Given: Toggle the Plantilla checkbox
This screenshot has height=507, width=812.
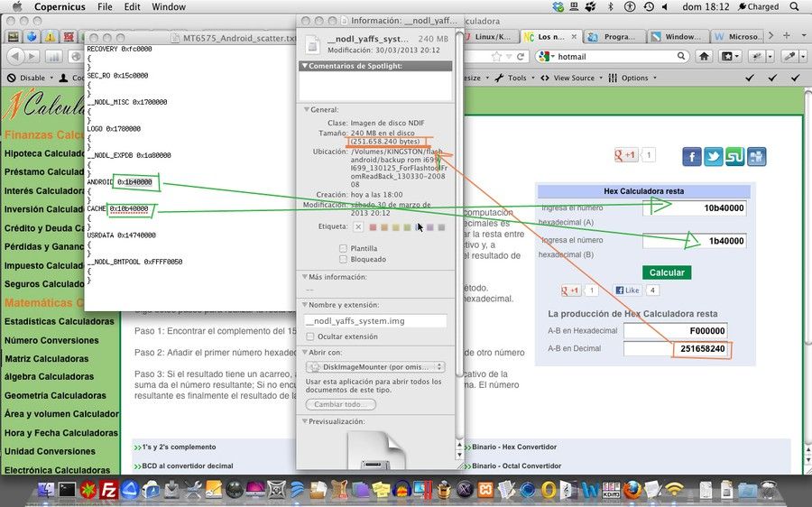Looking at the screenshot, I should click(x=343, y=249).
